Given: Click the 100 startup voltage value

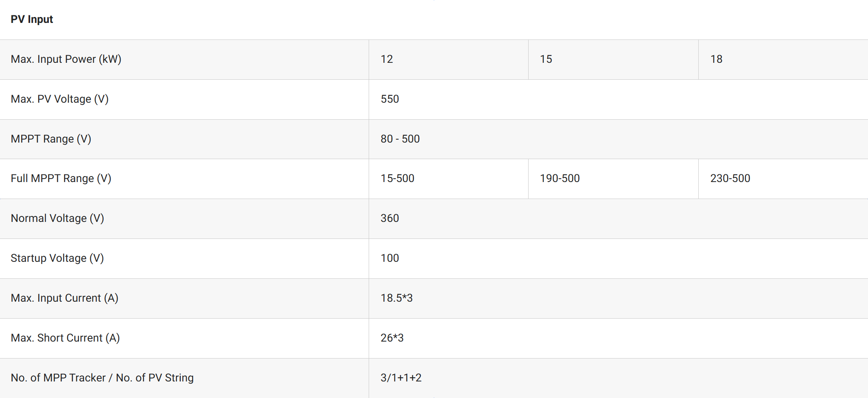Looking at the screenshot, I should (389, 258).
